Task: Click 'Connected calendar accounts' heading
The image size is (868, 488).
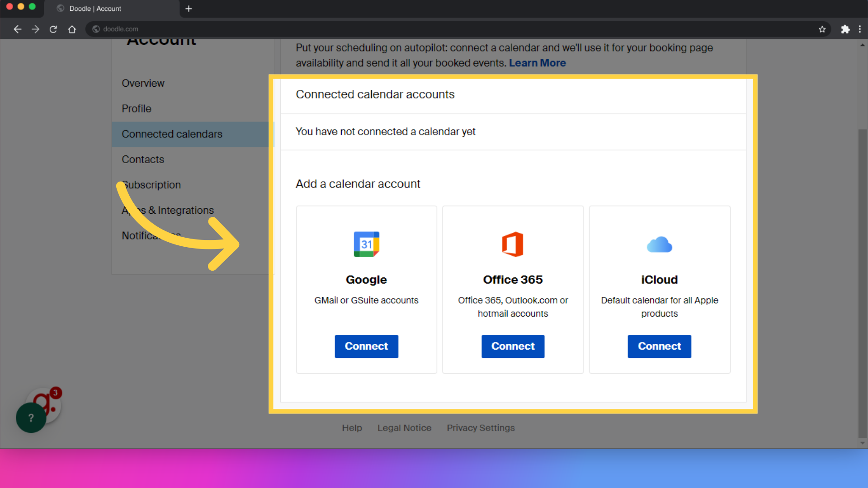Action: (375, 94)
